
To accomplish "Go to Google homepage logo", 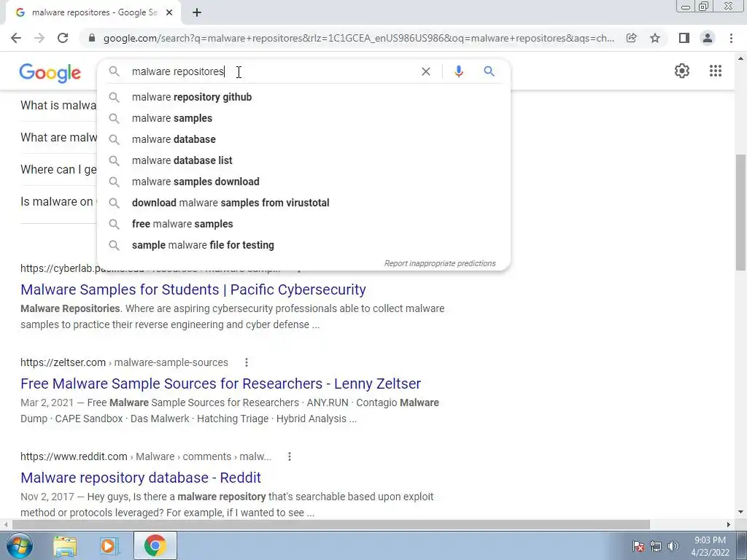I will 50,73.
